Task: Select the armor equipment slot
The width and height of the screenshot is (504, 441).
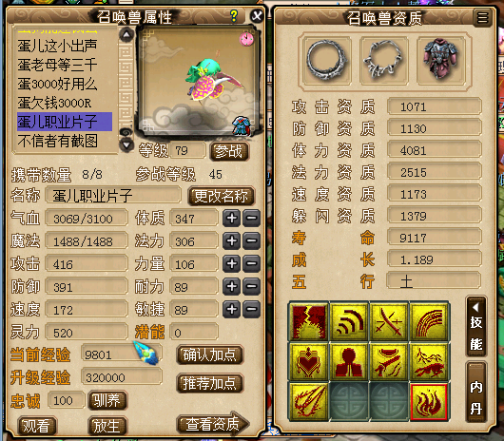Action: point(440,61)
